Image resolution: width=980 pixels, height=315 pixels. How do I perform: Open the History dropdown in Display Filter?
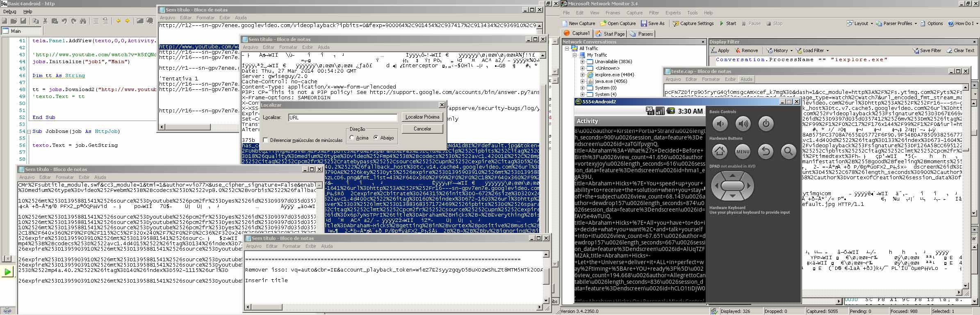pos(779,50)
